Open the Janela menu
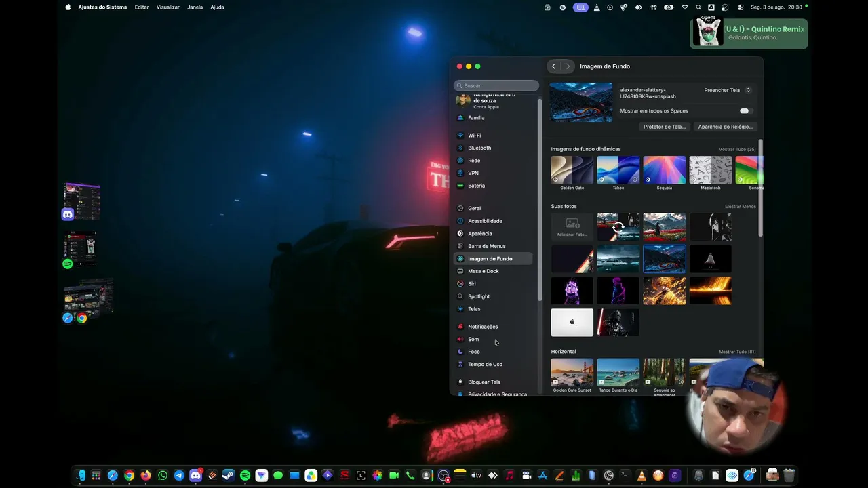868x488 pixels. 195,7
